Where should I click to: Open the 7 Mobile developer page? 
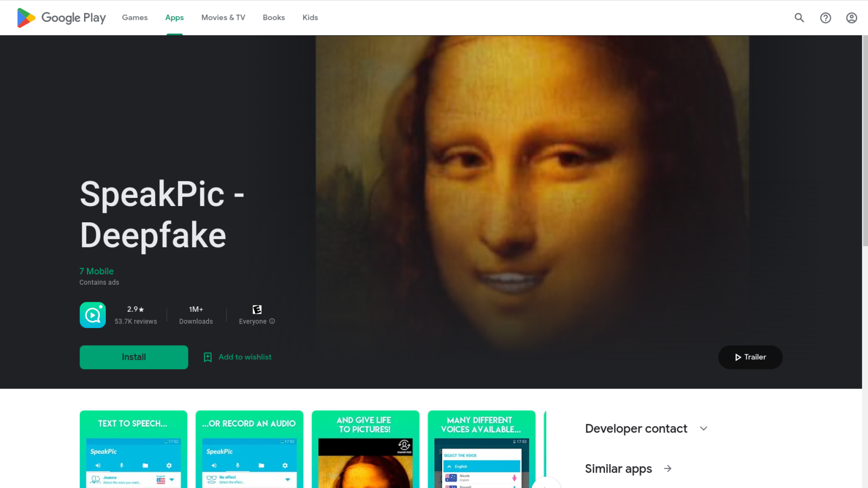[x=96, y=271]
